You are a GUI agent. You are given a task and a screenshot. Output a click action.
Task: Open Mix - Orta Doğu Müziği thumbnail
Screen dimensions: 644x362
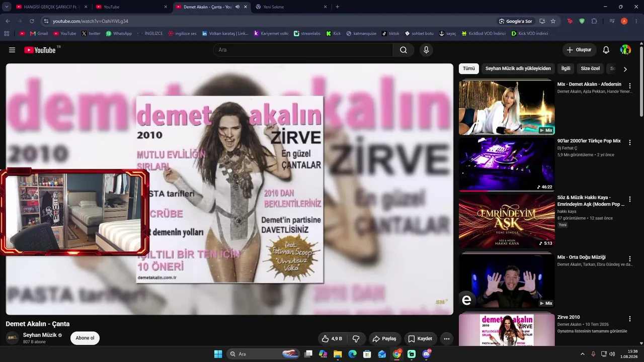pos(507,281)
